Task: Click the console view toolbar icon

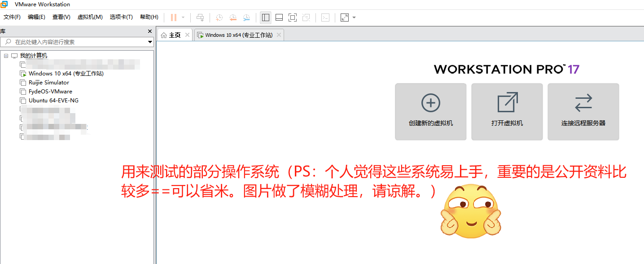Action: (326, 18)
